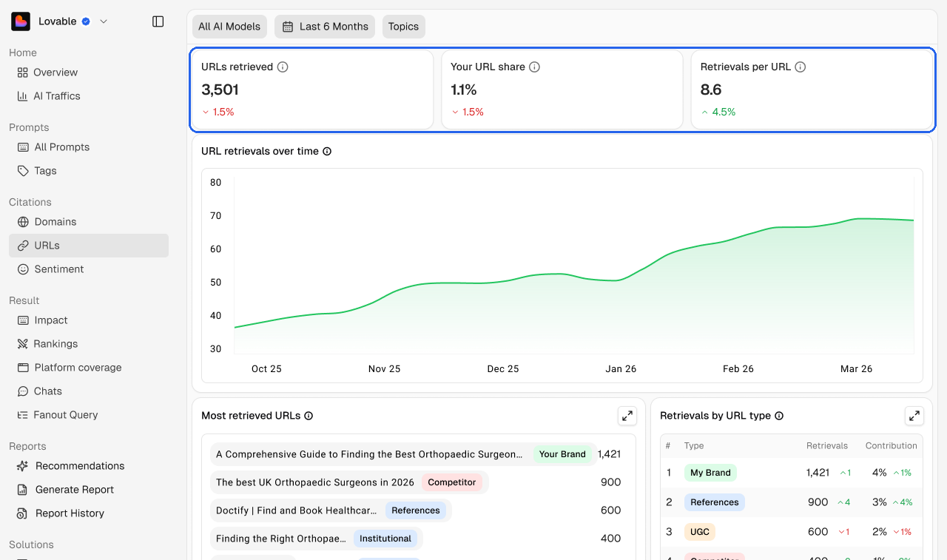Image resolution: width=947 pixels, height=560 pixels.
Task: Click the Lovable logo icon
Action: pos(21,21)
